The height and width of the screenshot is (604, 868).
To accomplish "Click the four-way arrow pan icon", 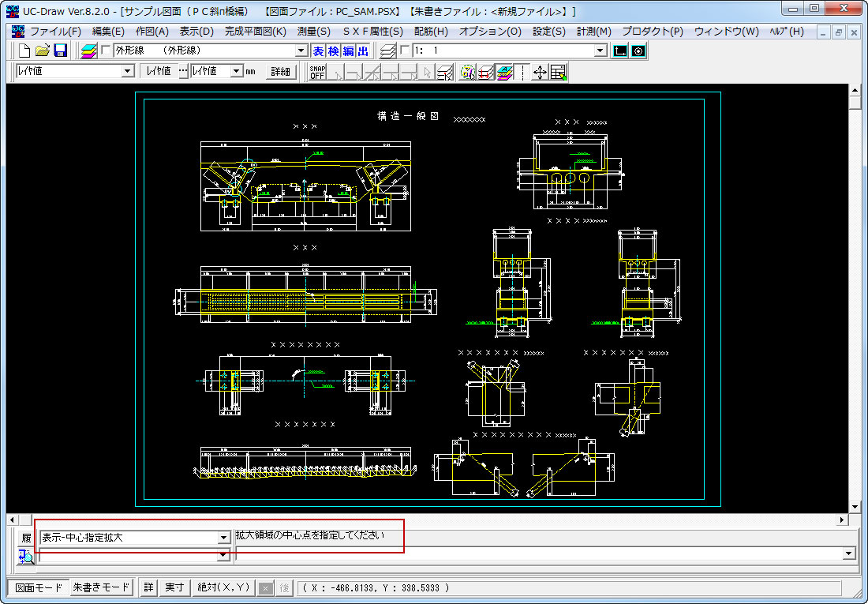I will point(541,72).
